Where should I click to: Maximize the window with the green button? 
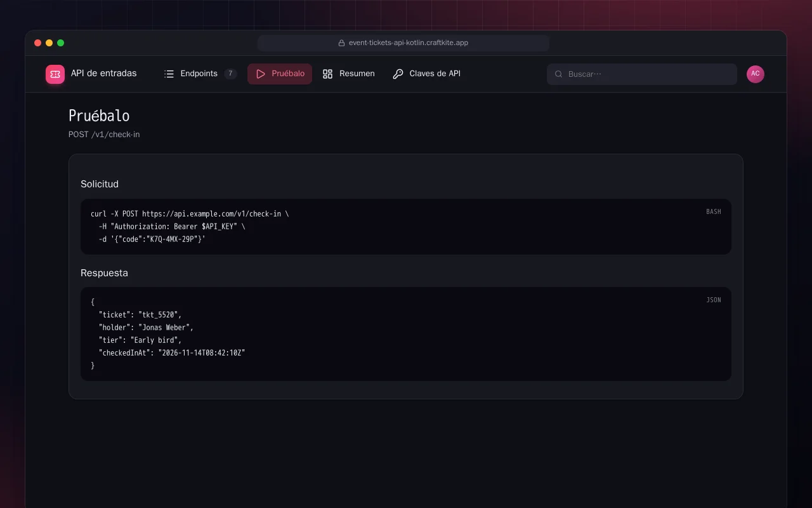pyautogui.click(x=61, y=43)
